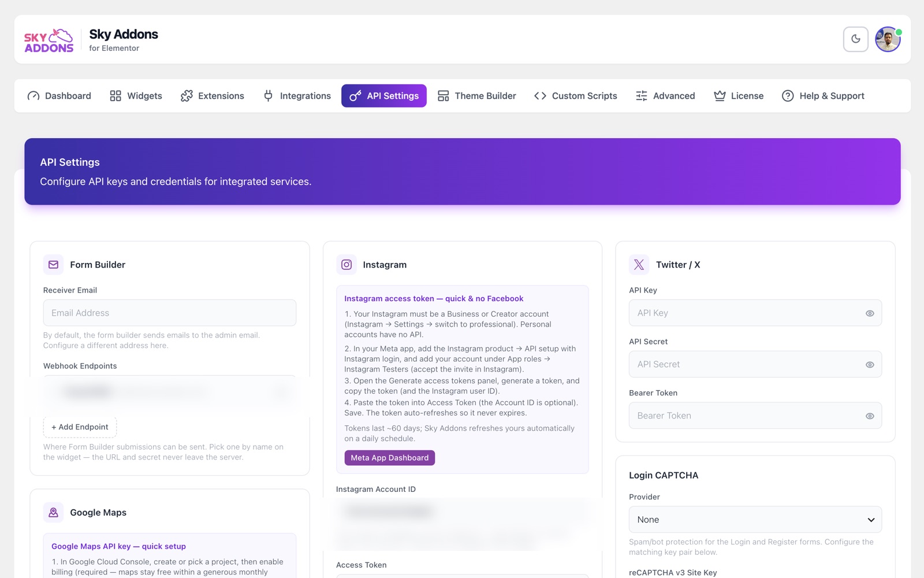
Task: Click the API Settings key icon
Action: (355, 96)
